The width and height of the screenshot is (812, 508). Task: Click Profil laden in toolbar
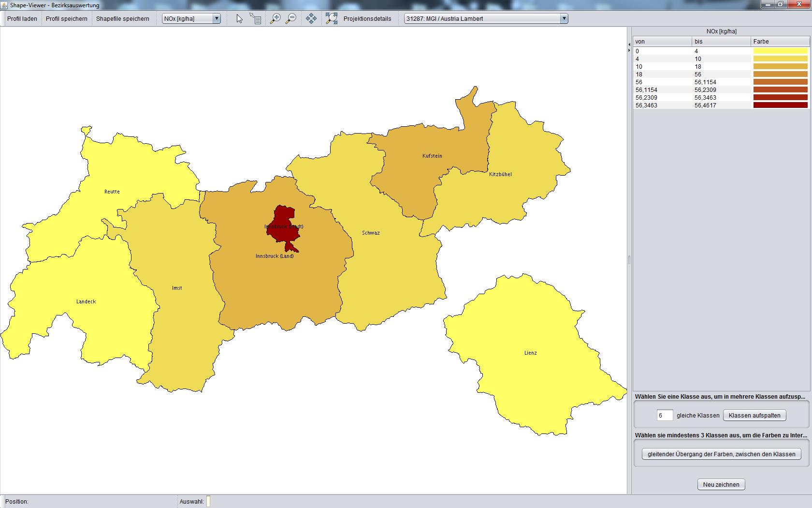(x=22, y=19)
